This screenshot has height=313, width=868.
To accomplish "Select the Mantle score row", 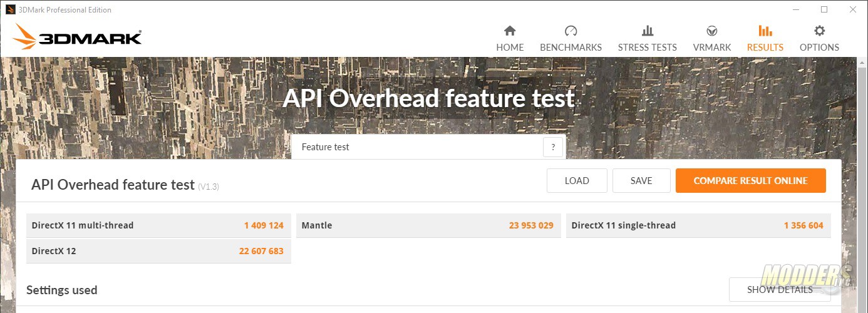I will 428,225.
